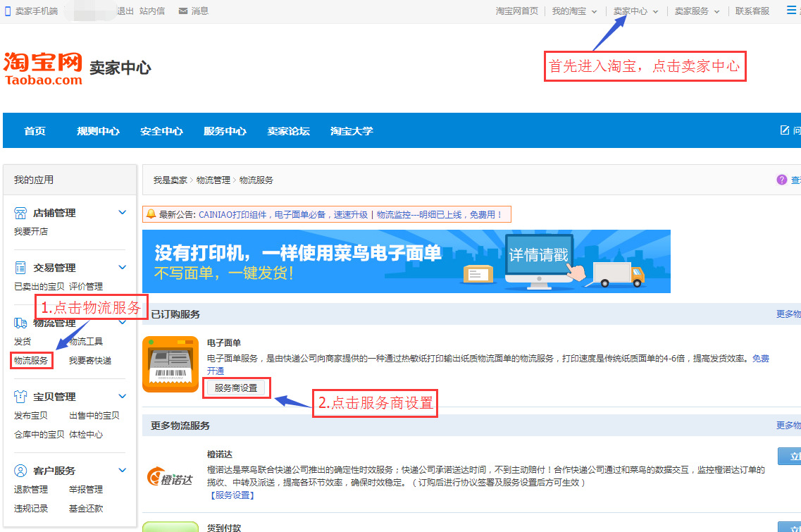Click the 宝贝管理 shirt icon
This screenshot has width=801, height=532.
(x=20, y=397)
